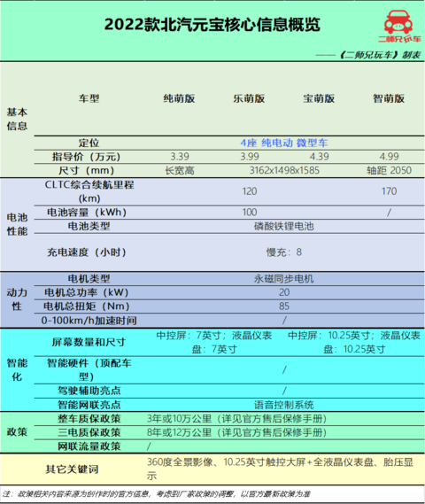The height and width of the screenshot is (504, 425).
Task: Select range value 170
Action: tap(389, 191)
